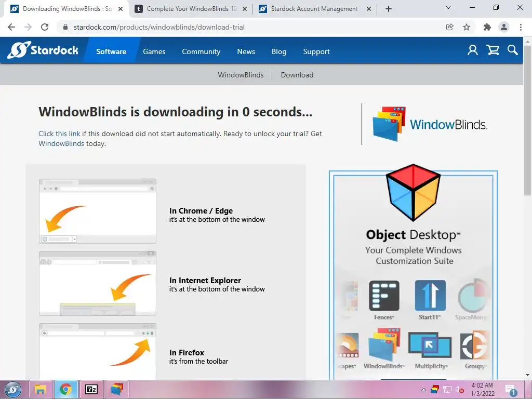Click the Chrome taskbar icon
Screen dimensions: 532x399
(66, 389)
